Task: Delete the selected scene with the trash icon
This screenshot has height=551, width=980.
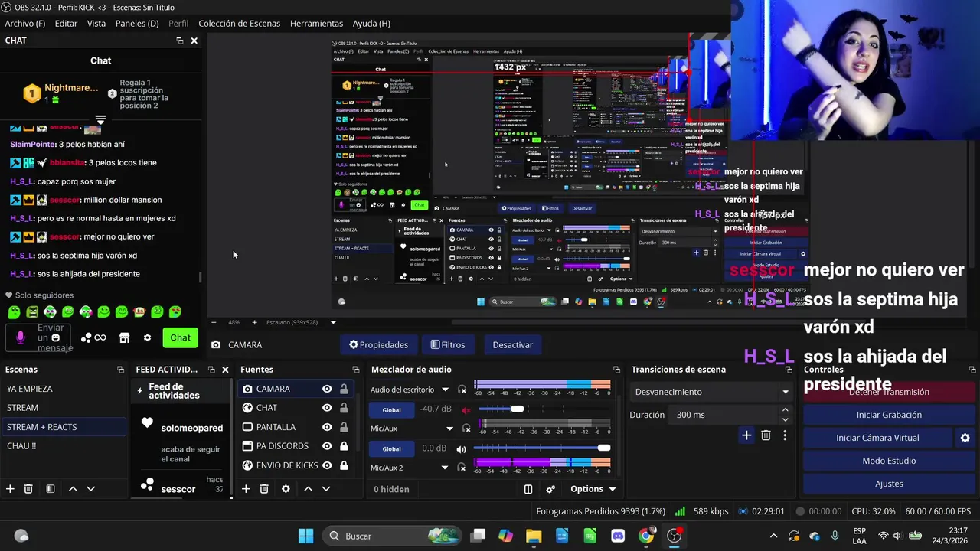Action: 28,488
